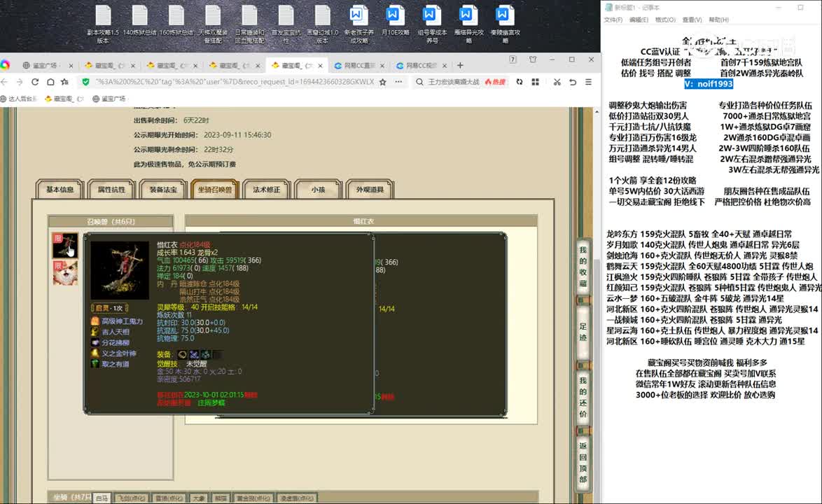Open the Notepad 帮助(H) menu
This screenshot has height=504, width=822.
719,20
